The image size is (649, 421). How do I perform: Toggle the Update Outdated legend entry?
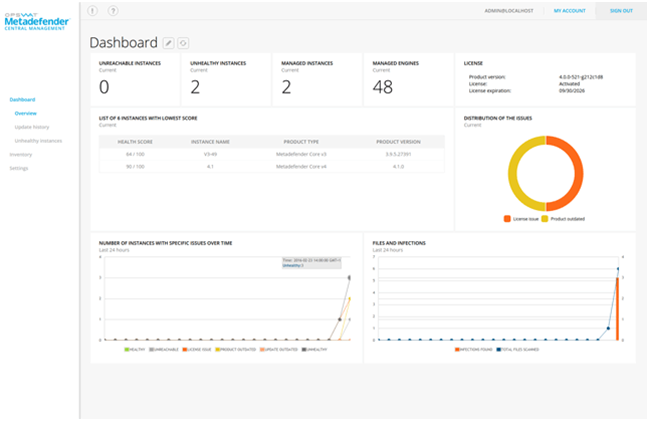click(x=279, y=350)
